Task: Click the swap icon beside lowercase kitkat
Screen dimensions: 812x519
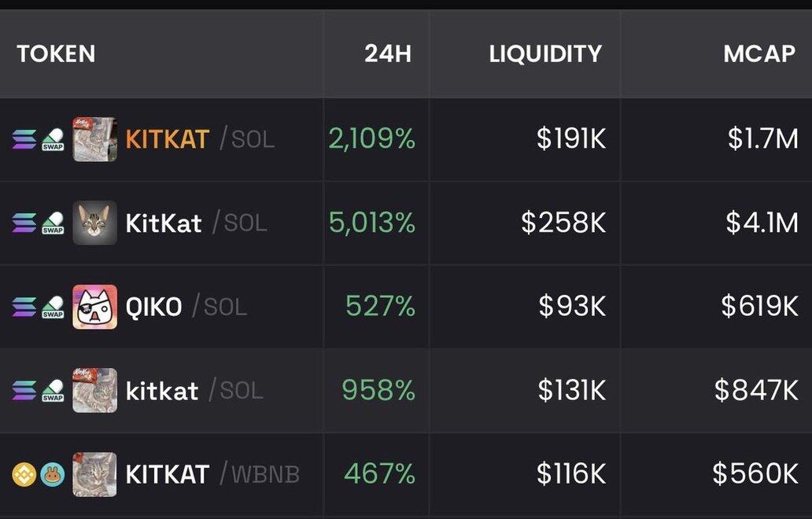Action: coord(53,391)
